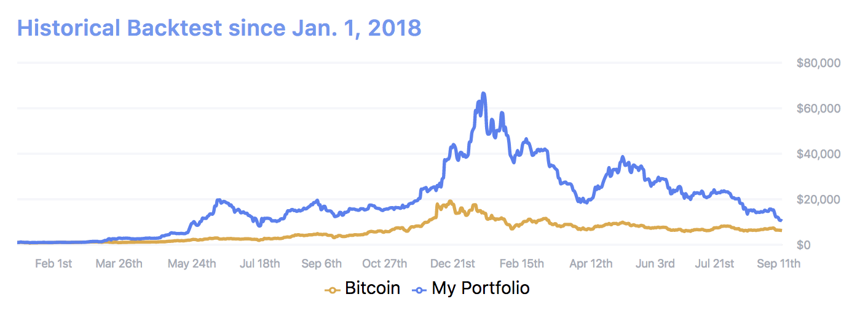Click the blue My Portfolio legend marker
This screenshot has width=868, height=326.
coord(419,289)
